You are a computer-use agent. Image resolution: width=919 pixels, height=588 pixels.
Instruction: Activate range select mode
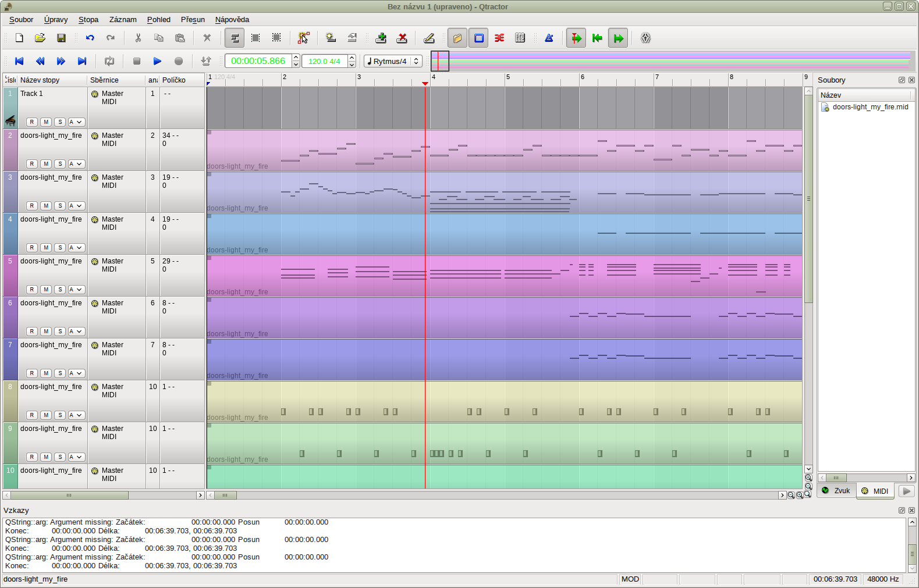click(x=256, y=38)
